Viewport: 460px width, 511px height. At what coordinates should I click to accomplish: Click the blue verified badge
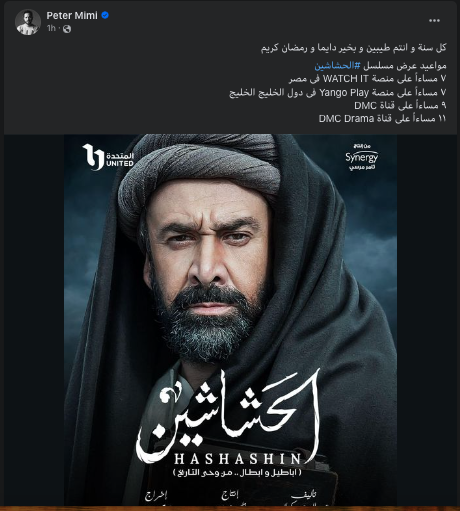(105, 15)
